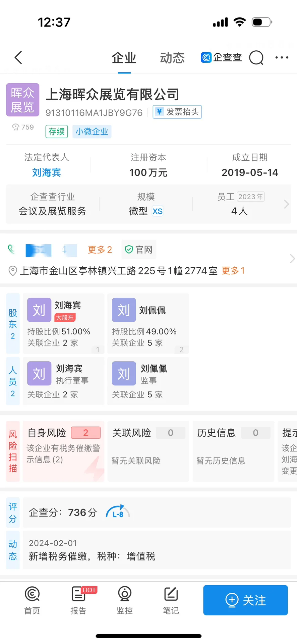Image resolution: width=297 pixels, height=644 pixels.
Task: Expand contact section right chevron
Action: [292, 259]
